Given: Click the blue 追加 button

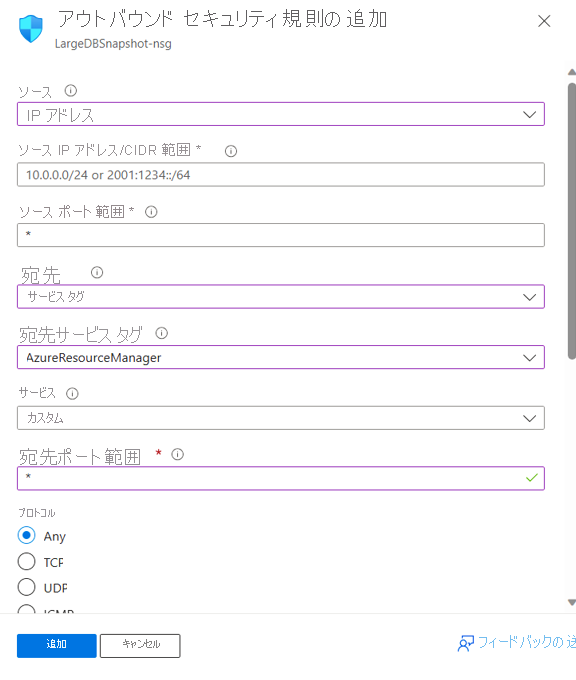Looking at the screenshot, I should [x=57, y=646].
